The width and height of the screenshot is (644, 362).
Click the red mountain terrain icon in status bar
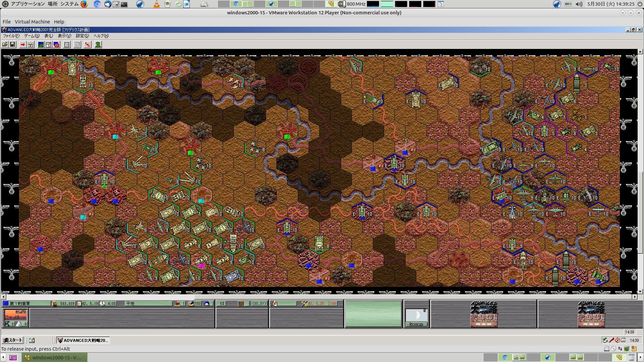click(178, 304)
